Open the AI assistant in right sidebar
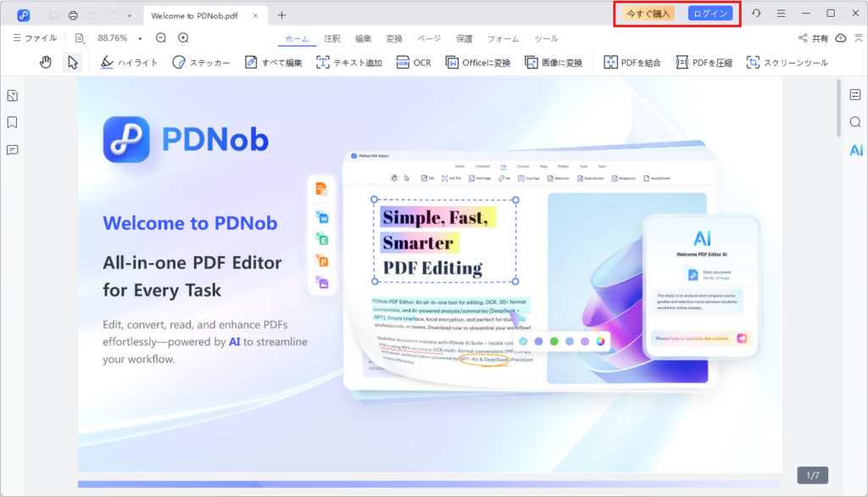Screen dimensions: 868x497 click(855, 150)
